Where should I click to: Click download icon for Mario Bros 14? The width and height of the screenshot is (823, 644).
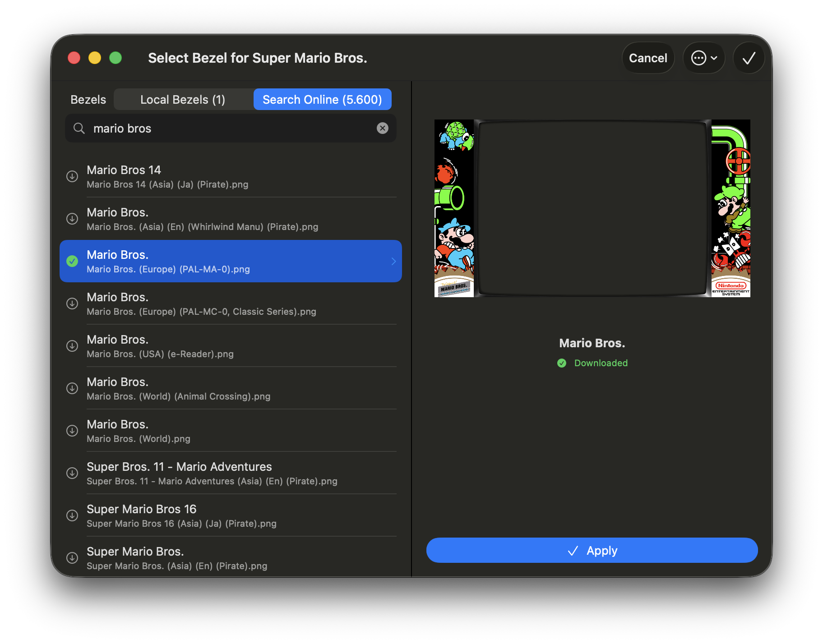pyautogui.click(x=72, y=176)
